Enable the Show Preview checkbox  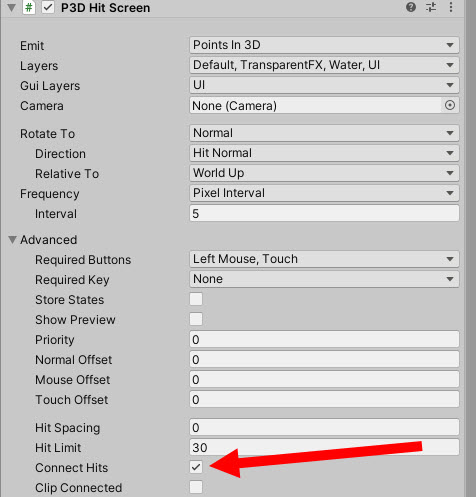[x=196, y=319]
